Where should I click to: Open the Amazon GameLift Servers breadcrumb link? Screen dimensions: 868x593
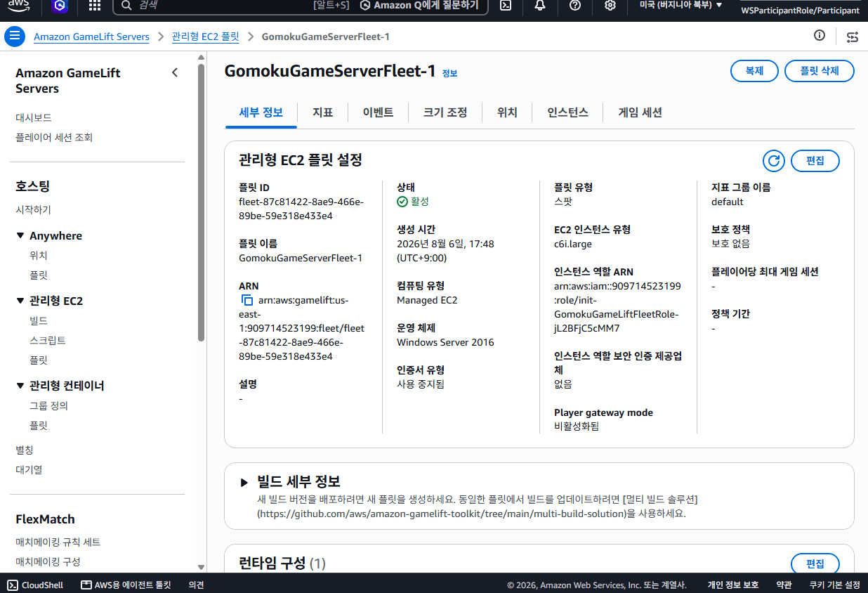91,37
